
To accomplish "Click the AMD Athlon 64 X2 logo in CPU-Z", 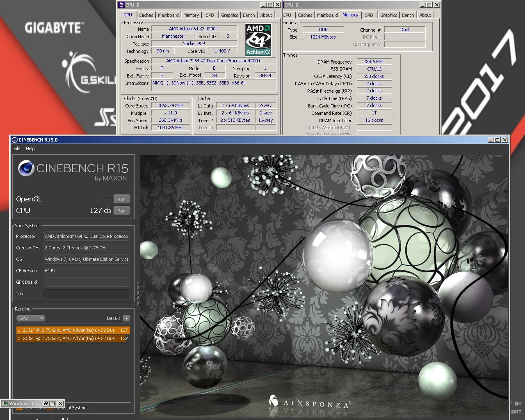I will (x=258, y=40).
